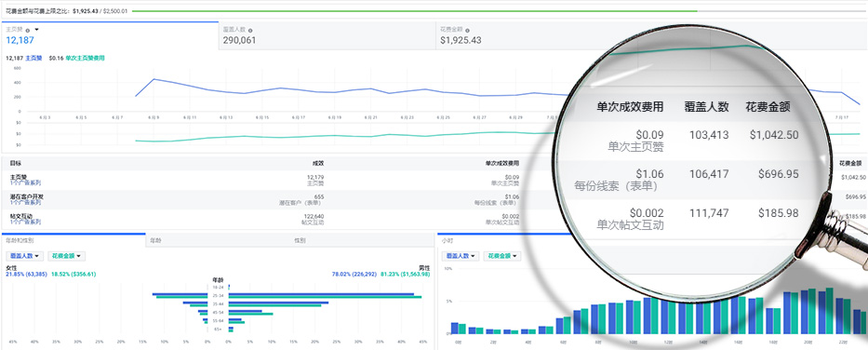Click the 20时 blue bar in hourly chart
The height and width of the screenshot is (350, 868).
click(804, 312)
